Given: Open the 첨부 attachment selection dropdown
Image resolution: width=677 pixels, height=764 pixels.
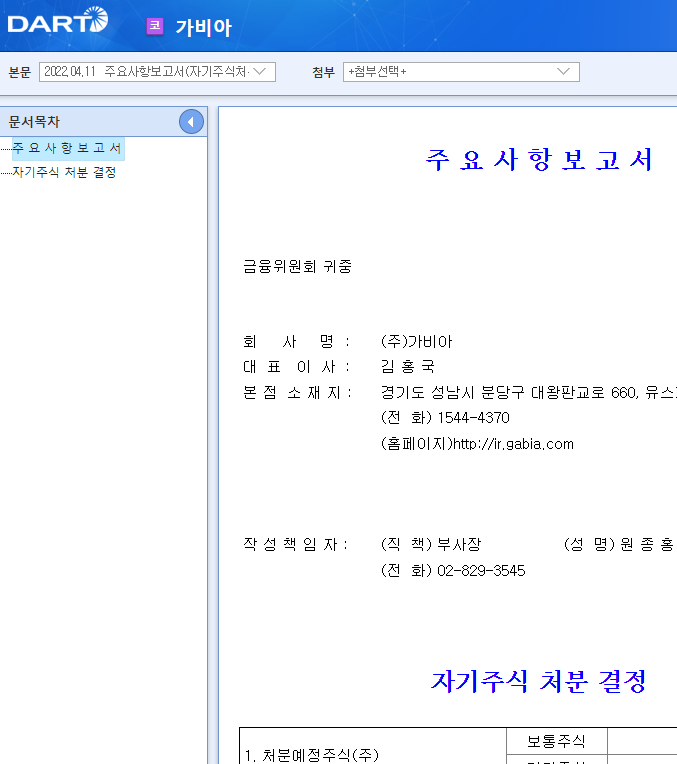Looking at the screenshot, I should point(461,72).
